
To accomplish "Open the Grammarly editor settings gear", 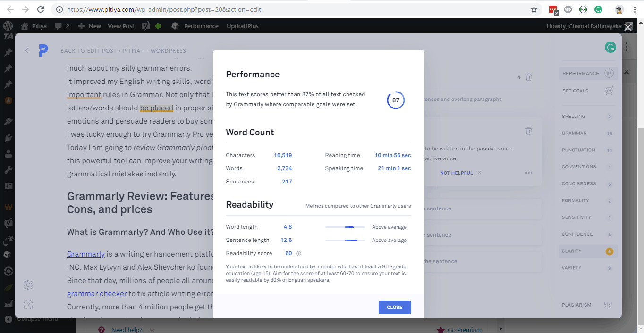I will [28, 285].
